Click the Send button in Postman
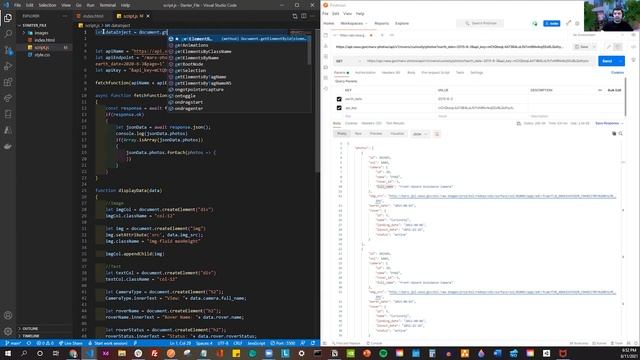Viewport: 640px width, 360px height. point(607,61)
